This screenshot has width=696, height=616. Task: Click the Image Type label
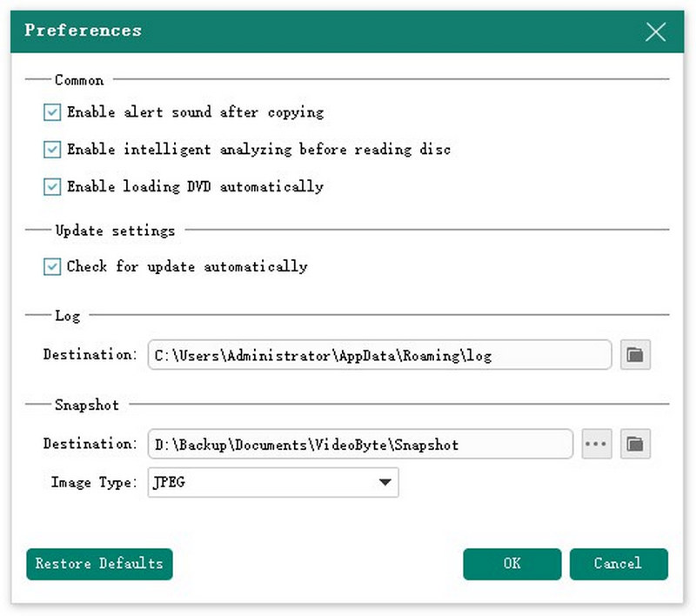[93, 483]
